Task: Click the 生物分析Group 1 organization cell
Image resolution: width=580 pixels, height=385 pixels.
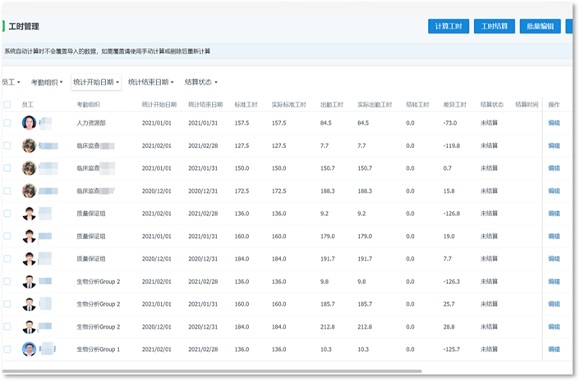Action: (98, 349)
